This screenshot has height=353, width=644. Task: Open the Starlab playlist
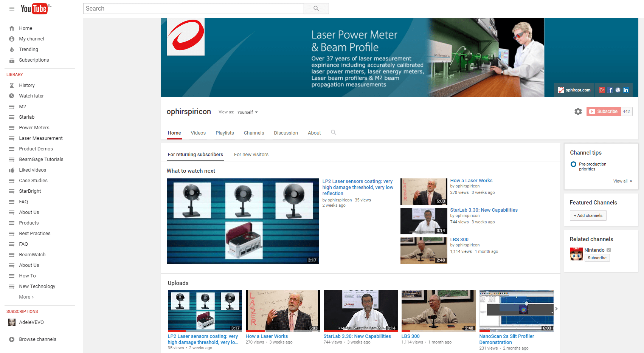26,117
